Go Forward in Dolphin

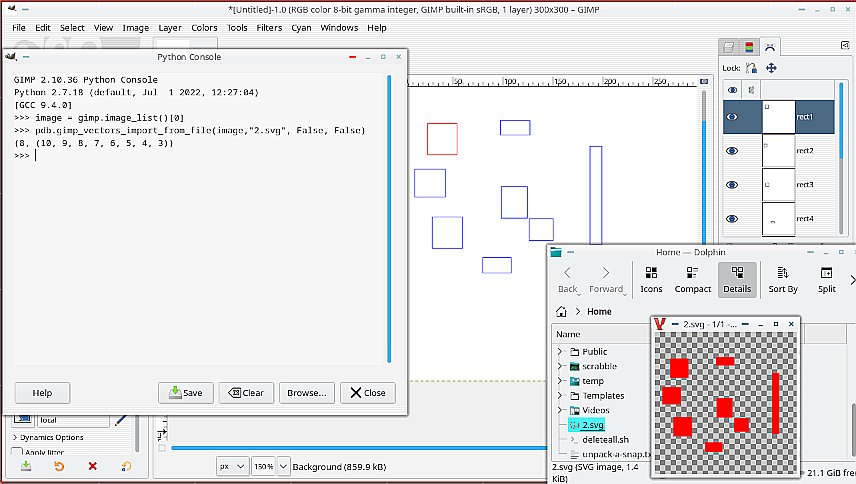[x=606, y=280]
